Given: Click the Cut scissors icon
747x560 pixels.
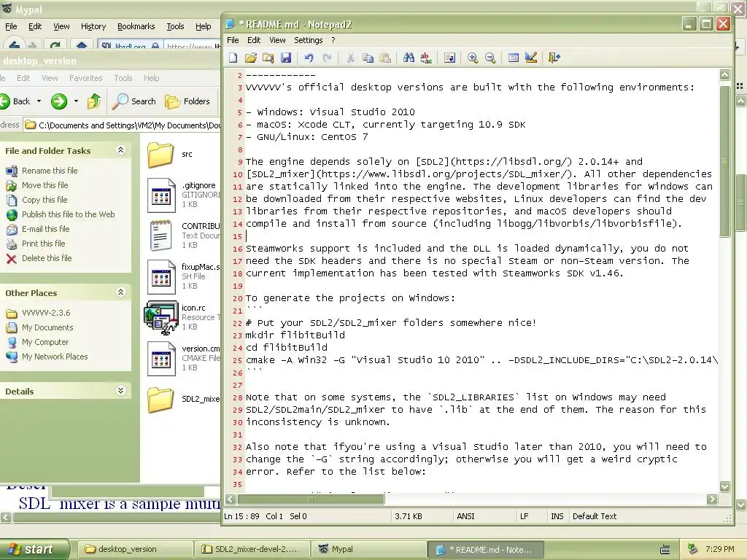Looking at the screenshot, I should point(350,58).
